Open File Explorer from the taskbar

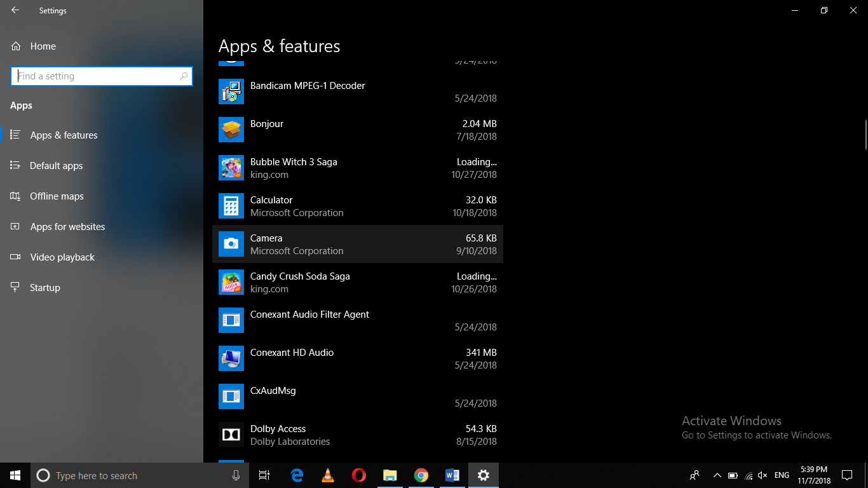[x=390, y=475]
